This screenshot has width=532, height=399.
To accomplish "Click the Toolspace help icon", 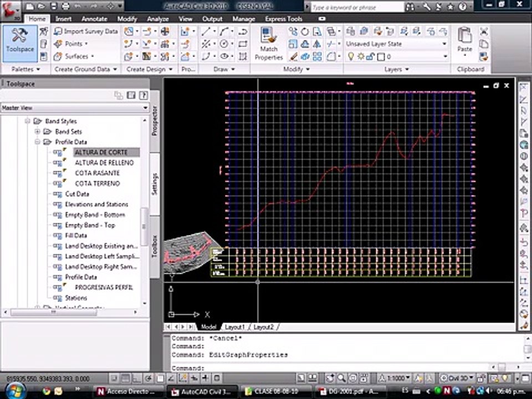I will coord(144,95).
